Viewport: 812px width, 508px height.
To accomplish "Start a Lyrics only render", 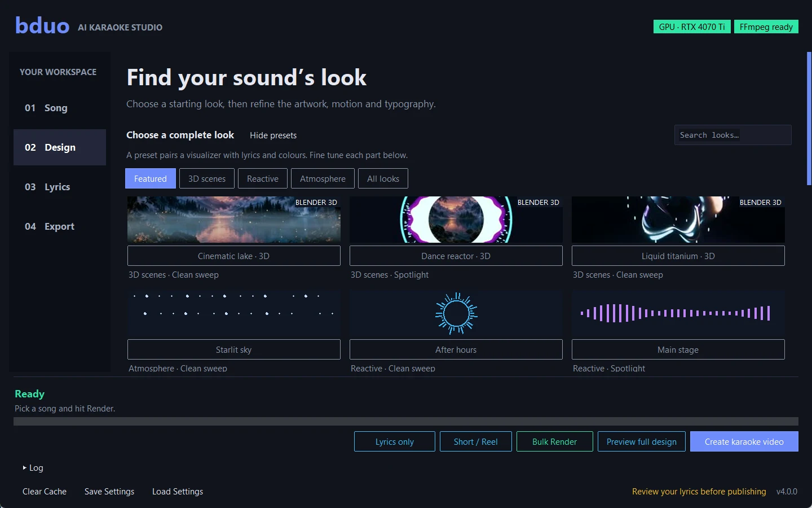I will coord(395,441).
